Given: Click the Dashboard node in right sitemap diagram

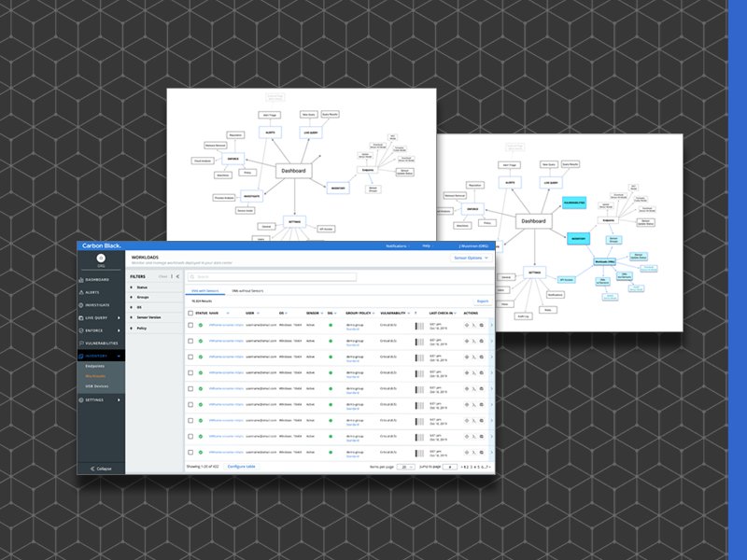Looking at the screenshot, I should 533,221.
